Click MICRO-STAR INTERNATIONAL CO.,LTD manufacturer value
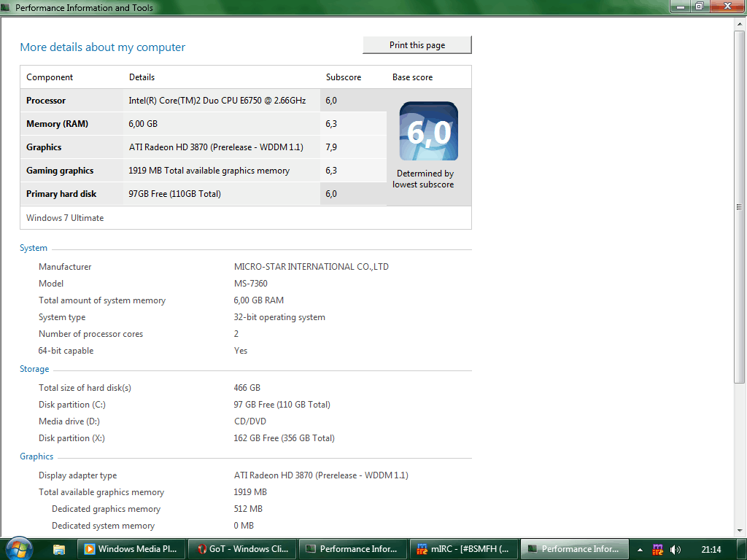The height and width of the screenshot is (560, 747). point(311,267)
